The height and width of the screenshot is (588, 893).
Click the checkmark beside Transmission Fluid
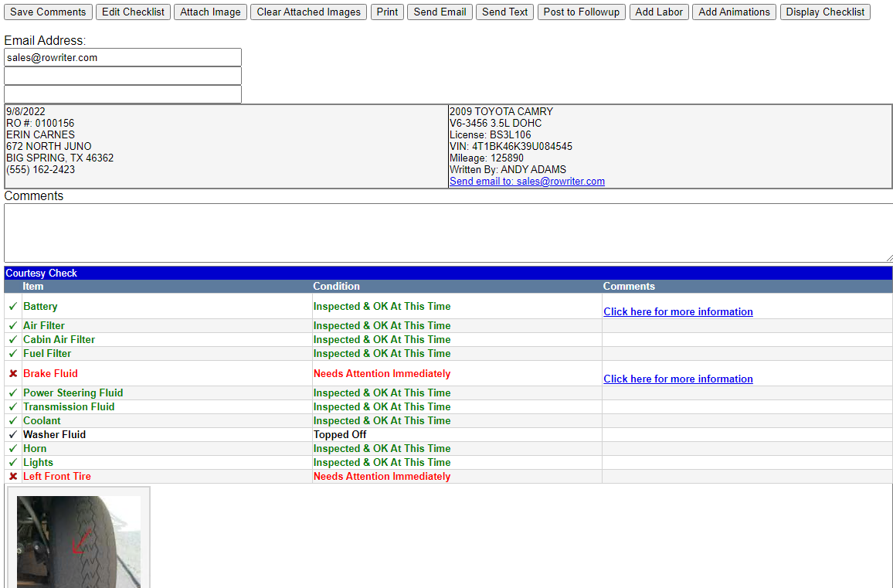tap(13, 407)
